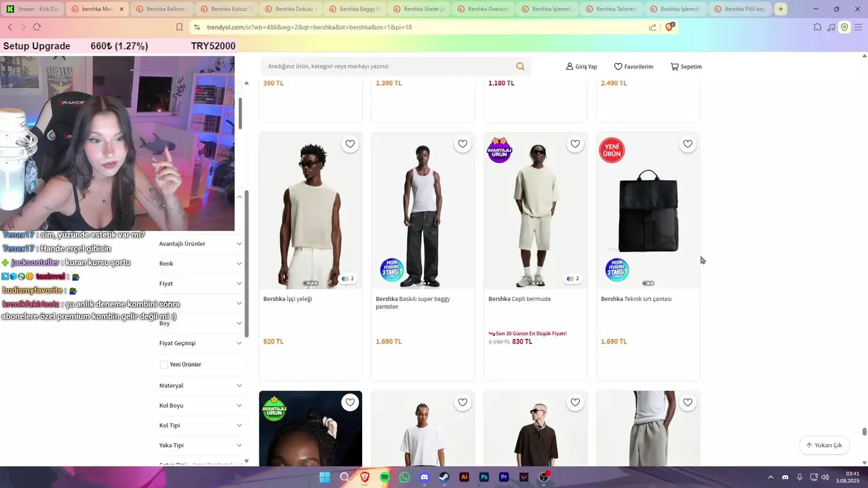The height and width of the screenshot is (488, 868).
Task: Launch Adobe Premiere Pro from the taskbar
Action: 504,477
